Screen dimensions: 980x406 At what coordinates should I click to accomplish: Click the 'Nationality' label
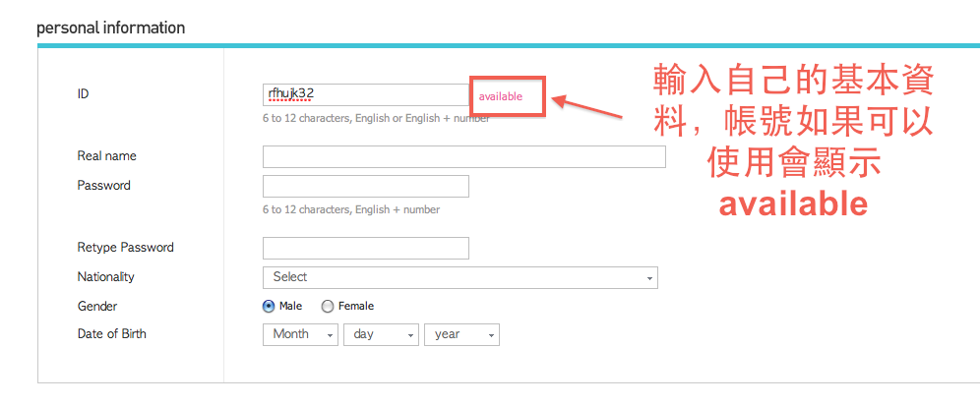pyautogui.click(x=105, y=276)
